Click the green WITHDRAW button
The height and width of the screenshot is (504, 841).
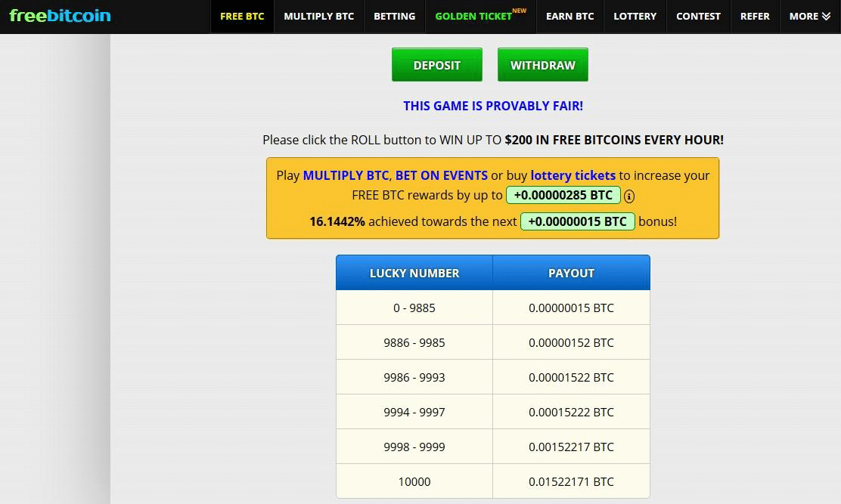(543, 65)
